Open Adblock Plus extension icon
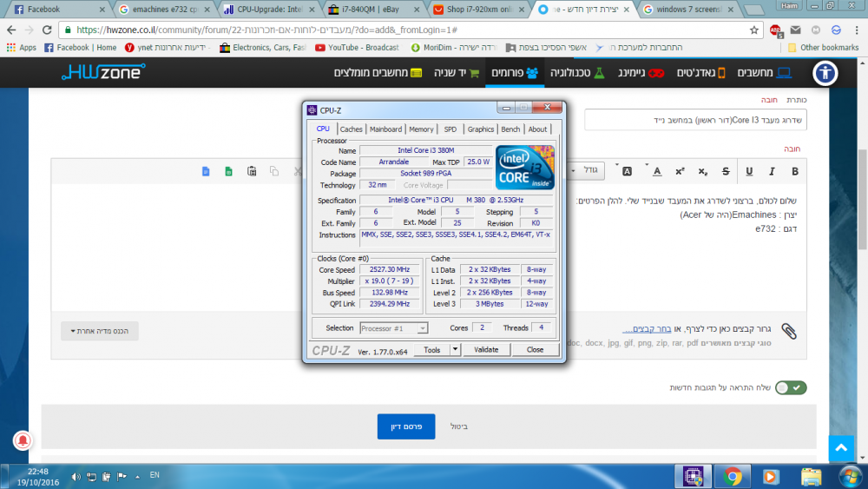 [776, 30]
